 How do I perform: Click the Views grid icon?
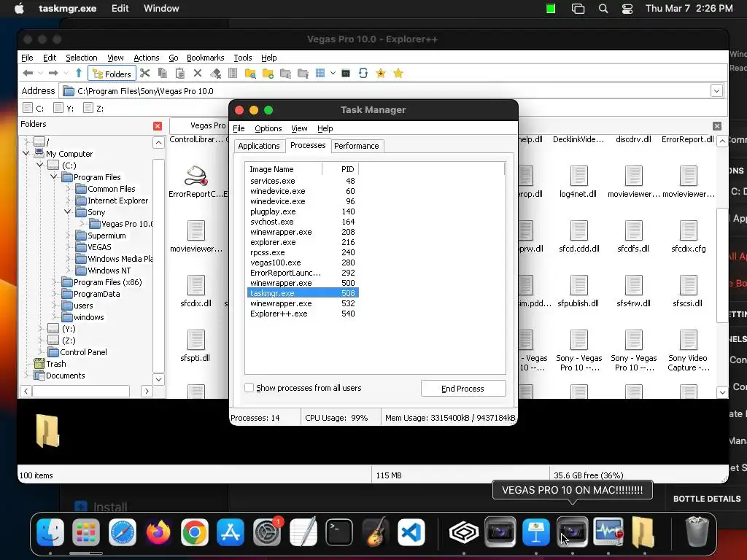[320, 74]
